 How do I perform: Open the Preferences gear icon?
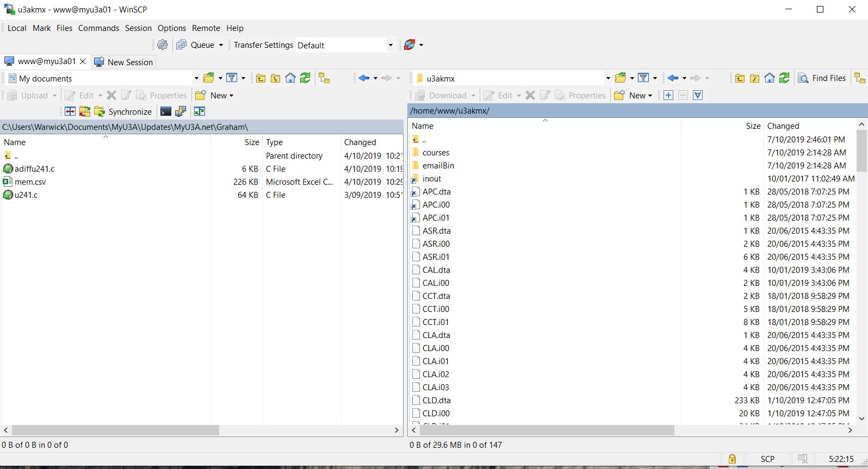coord(163,45)
